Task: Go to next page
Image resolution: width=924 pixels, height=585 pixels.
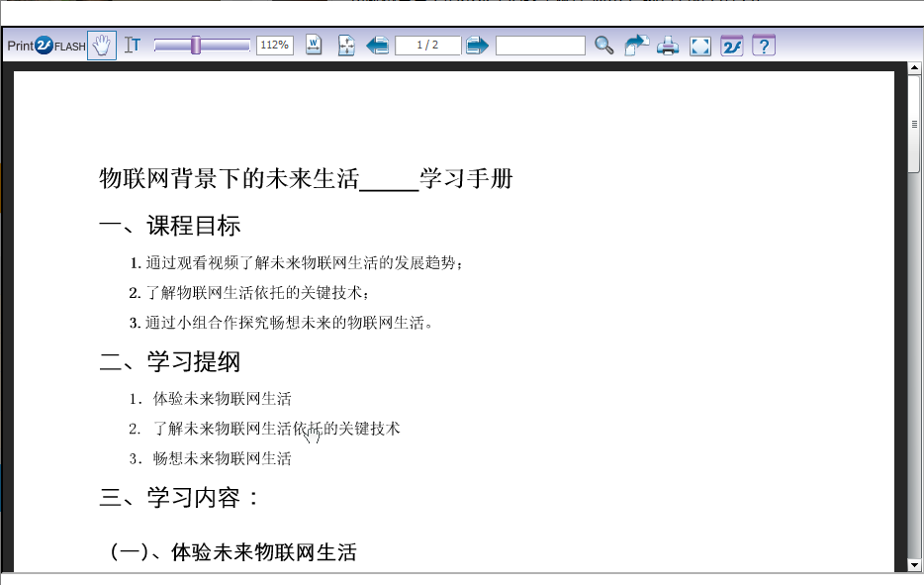Action: [x=478, y=46]
